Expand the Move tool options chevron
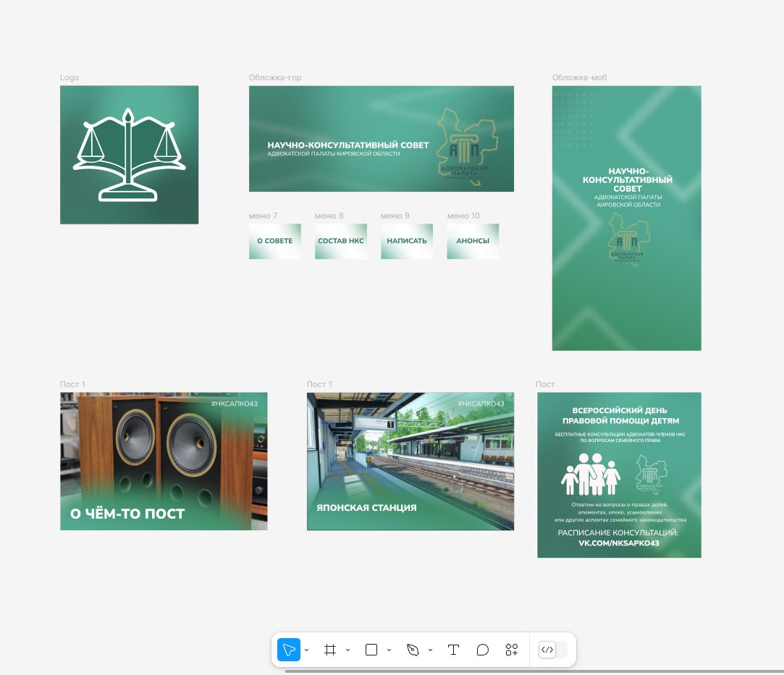Screen dimensions: 784x675 307,650
